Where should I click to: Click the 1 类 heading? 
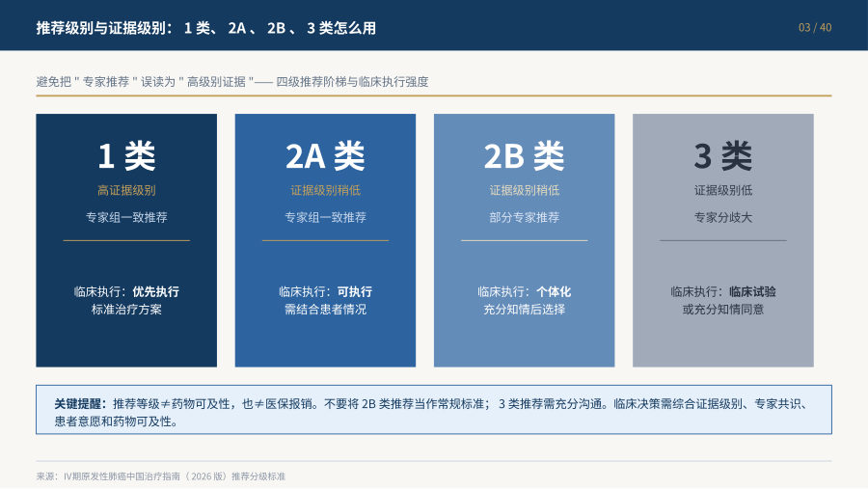pyautogui.click(x=126, y=155)
